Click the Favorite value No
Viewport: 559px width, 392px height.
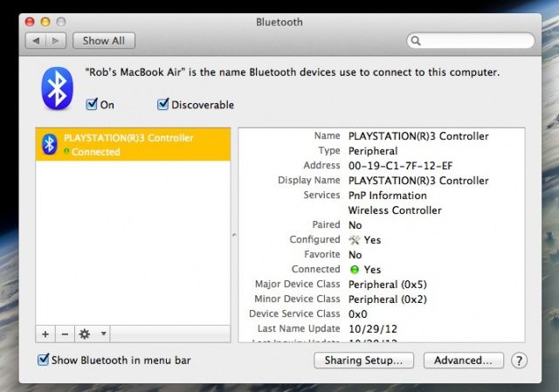point(355,255)
